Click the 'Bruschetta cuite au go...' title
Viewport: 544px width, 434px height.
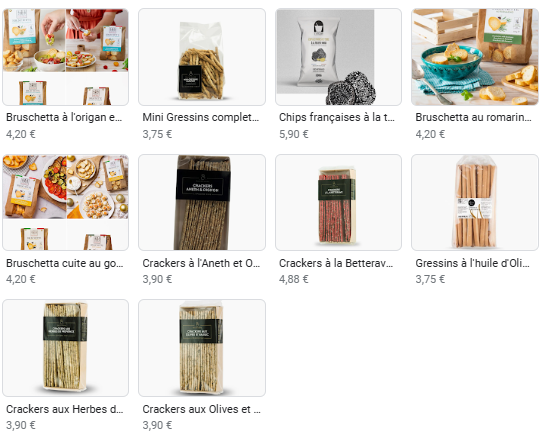click(x=65, y=263)
